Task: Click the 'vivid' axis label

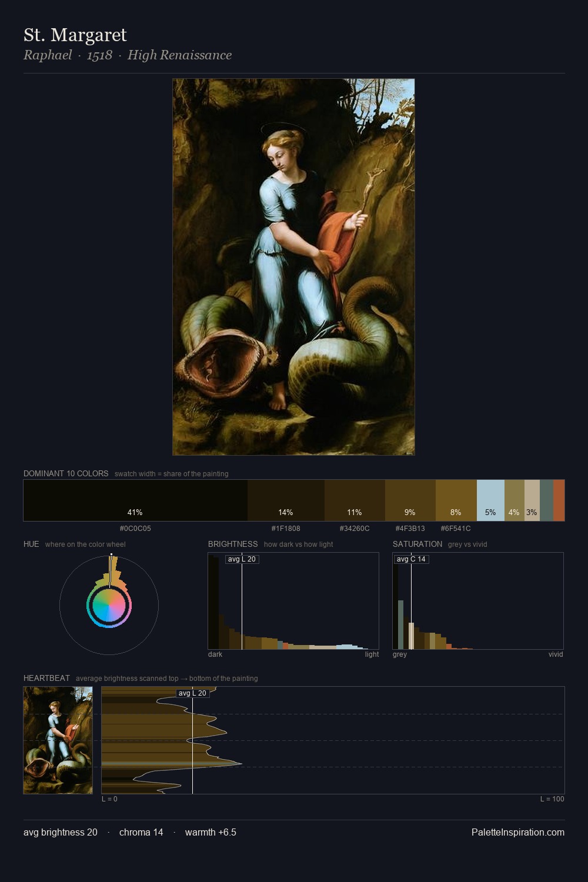Action: click(x=556, y=654)
